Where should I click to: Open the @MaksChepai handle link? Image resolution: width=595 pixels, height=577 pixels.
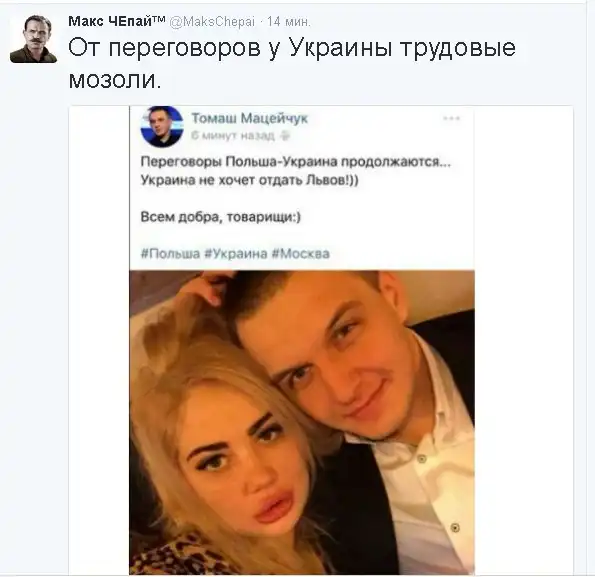(x=212, y=22)
